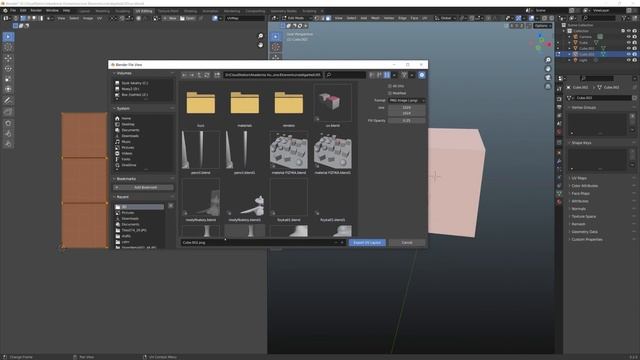
Task: Click Add Bookmark button
Action: click(x=143, y=187)
